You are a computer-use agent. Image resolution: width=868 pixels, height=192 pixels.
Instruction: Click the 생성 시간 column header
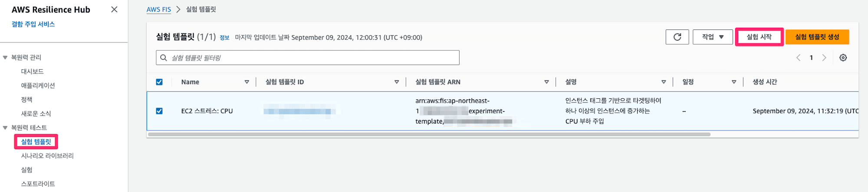[x=765, y=82]
